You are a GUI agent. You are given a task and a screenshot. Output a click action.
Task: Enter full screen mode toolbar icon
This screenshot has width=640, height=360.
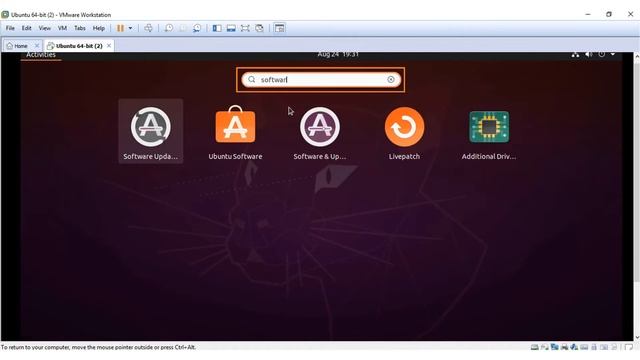point(245,28)
